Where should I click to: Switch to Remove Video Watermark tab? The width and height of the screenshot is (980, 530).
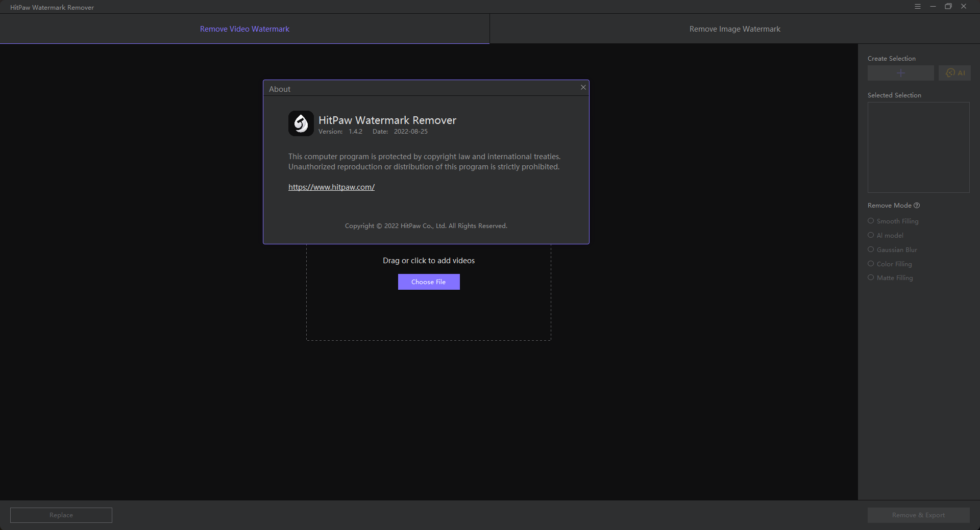click(x=244, y=29)
